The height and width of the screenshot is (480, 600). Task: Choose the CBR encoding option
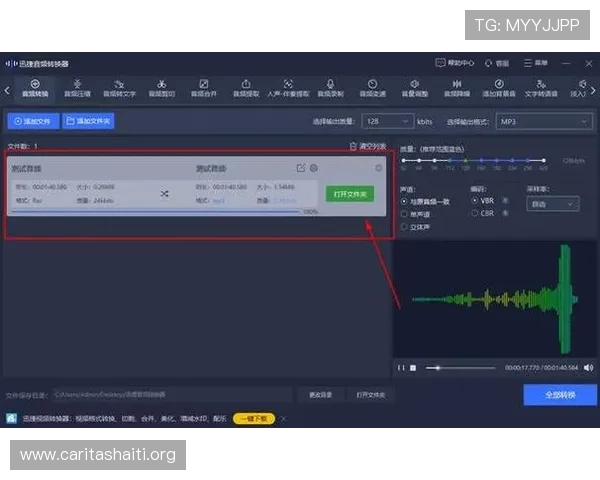[474, 213]
